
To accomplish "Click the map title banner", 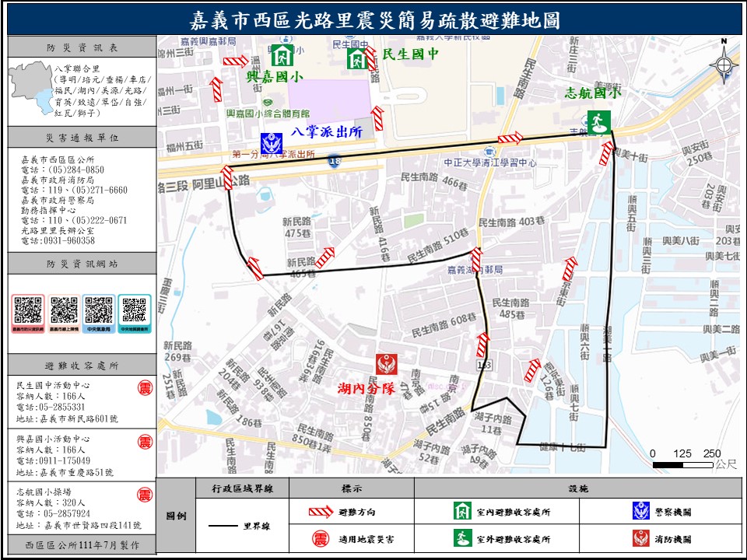I will 375,19.
